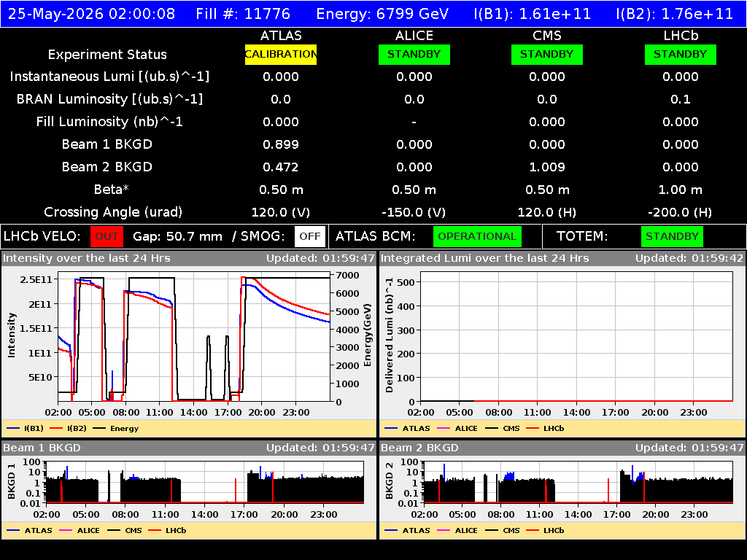Click ATLAS Beam 1 BKGD value 0.899
The width and height of the screenshot is (747, 560).
pos(281,144)
